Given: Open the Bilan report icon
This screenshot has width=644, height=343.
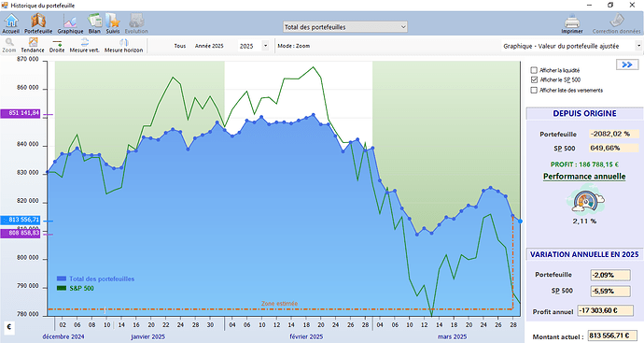Looking at the screenshot, I should [94, 23].
